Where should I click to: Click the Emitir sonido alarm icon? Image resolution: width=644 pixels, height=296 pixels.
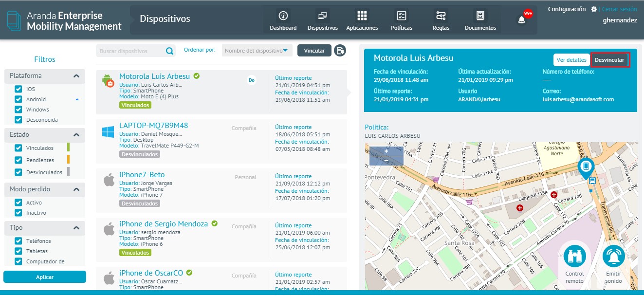[614, 257]
